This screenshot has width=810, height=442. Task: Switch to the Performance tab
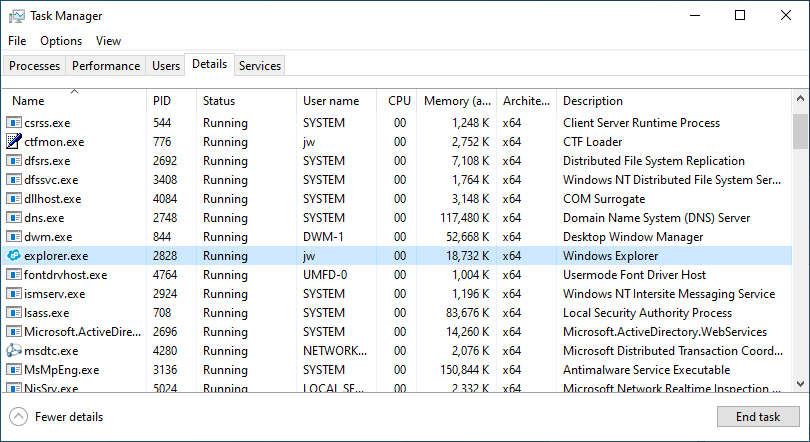(x=106, y=66)
